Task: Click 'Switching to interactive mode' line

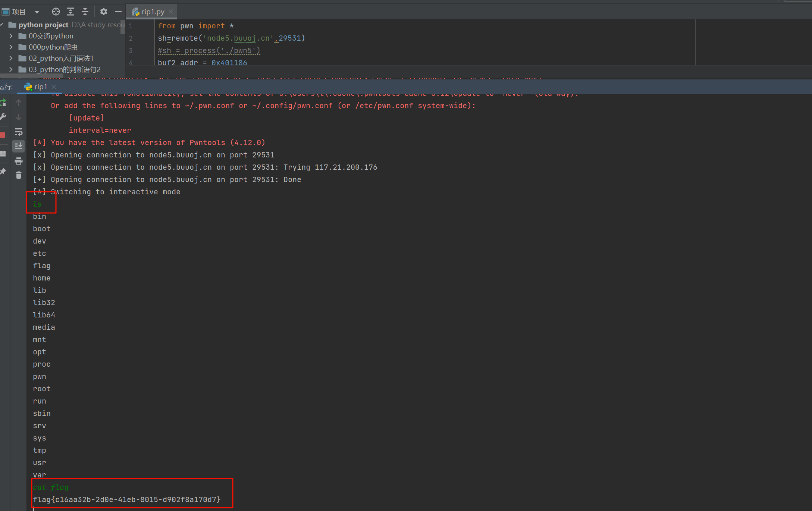Action: (107, 192)
